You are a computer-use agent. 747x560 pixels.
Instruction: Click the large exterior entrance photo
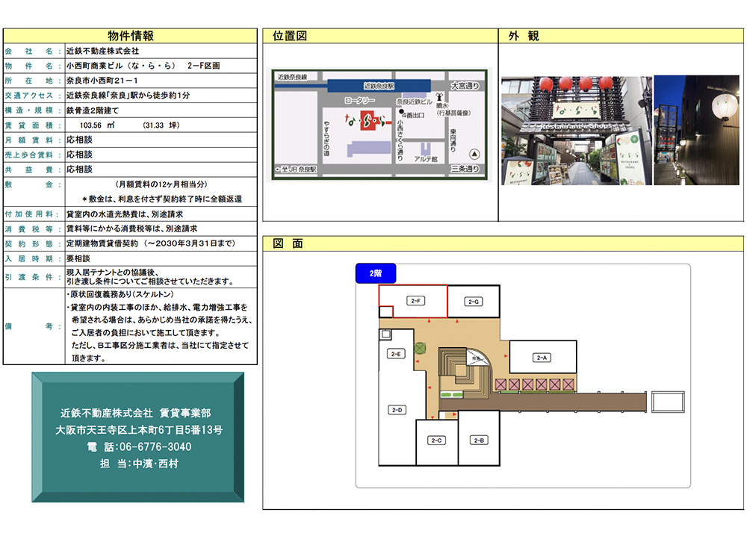click(x=576, y=131)
